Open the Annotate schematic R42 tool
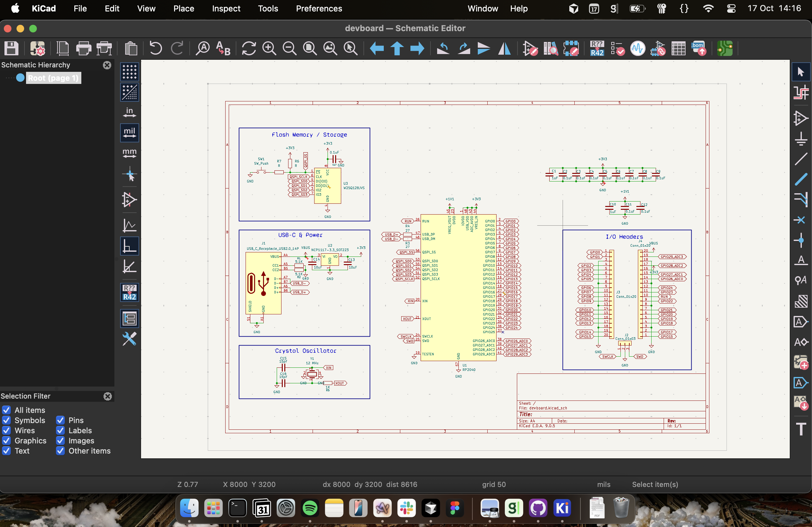The width and height of the screenshot is (812, 527). coord(597,48)
